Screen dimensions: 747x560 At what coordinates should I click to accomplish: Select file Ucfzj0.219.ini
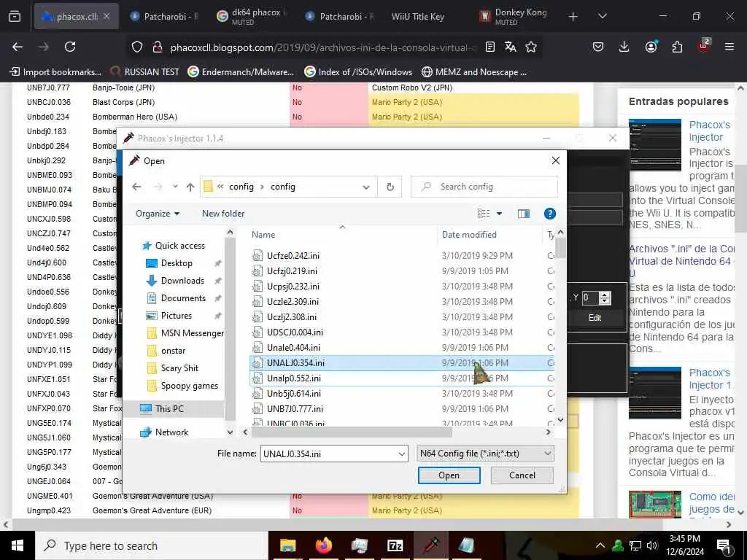tap(292, 271)
